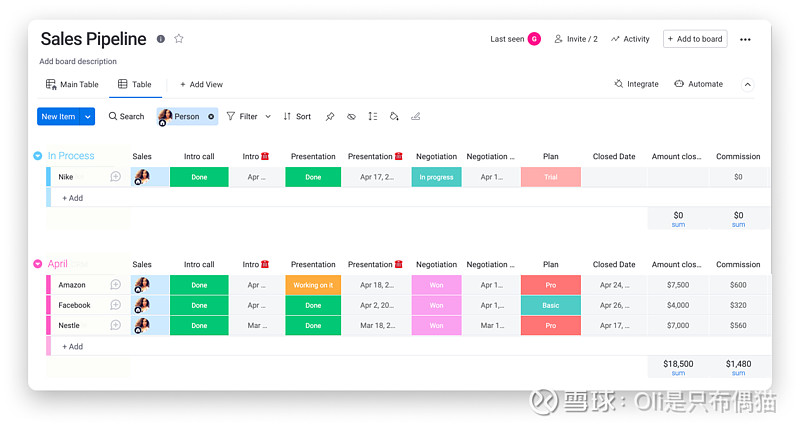
Task: Toggle the hide columns eye icon
Action: pos(351,117)
